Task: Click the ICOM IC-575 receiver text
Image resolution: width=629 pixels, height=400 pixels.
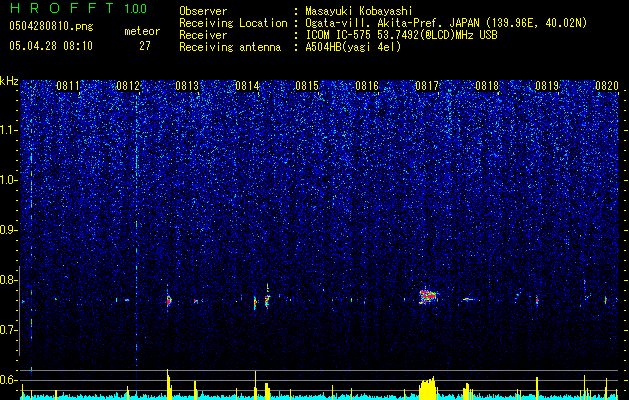Action: pyautogui.click(x=401, y=35)
